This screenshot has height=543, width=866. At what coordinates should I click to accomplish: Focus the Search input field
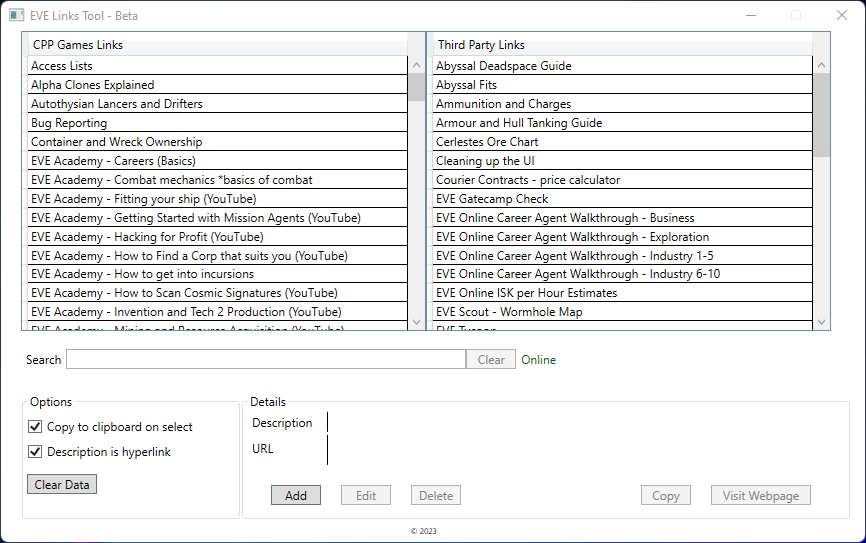(266, 360)
